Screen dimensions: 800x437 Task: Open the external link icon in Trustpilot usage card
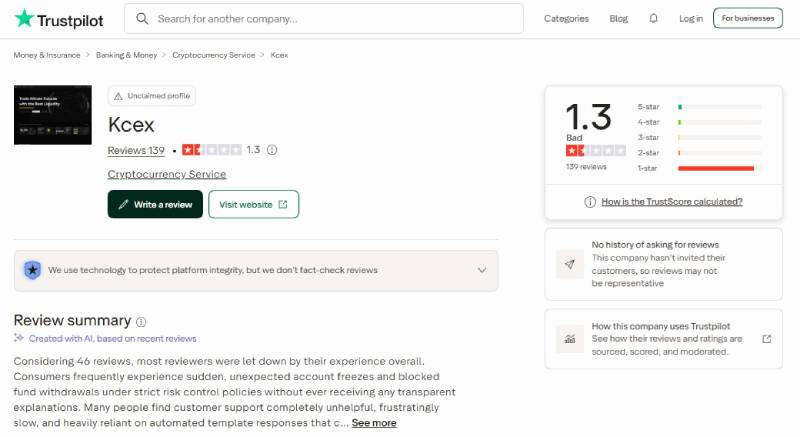(766, 339)
